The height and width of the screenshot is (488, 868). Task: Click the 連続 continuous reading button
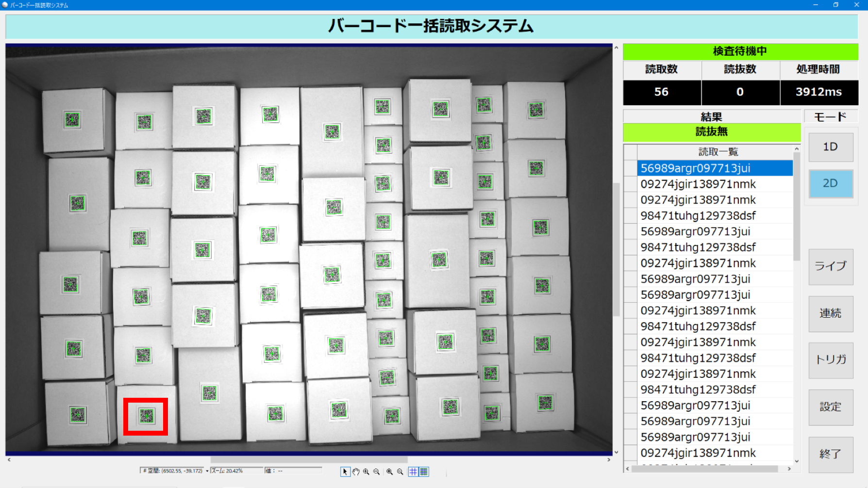[831, 313]
